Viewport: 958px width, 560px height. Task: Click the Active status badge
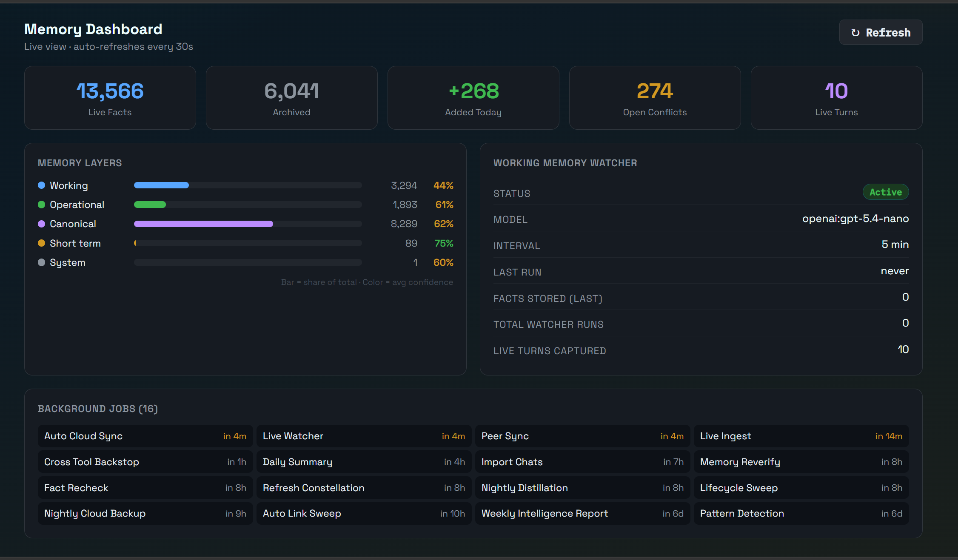(885, 192)
